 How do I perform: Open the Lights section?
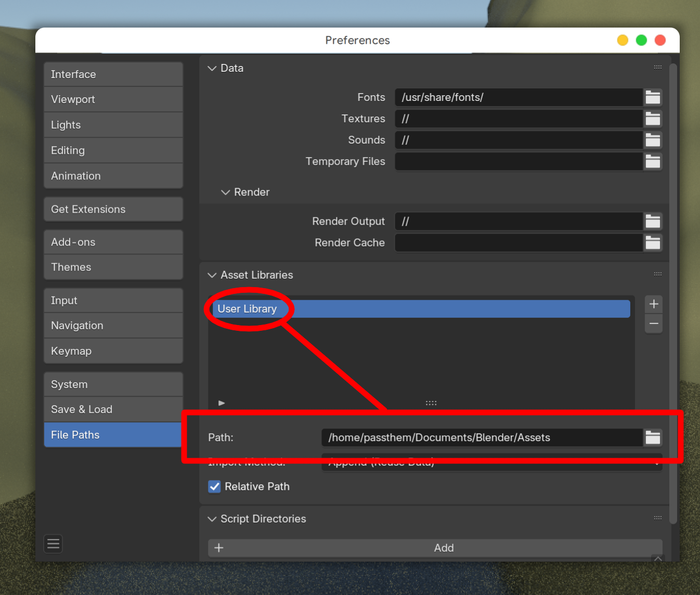pos(113,125)
